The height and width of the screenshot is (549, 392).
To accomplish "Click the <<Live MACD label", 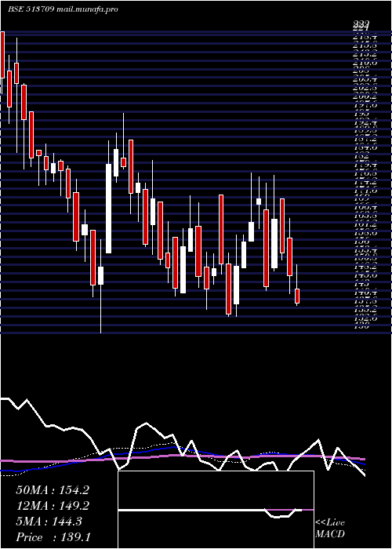I will [330, 529].
